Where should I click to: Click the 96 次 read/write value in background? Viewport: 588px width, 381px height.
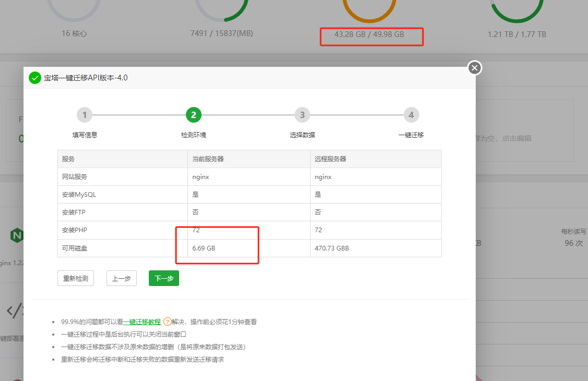[574, 243]
